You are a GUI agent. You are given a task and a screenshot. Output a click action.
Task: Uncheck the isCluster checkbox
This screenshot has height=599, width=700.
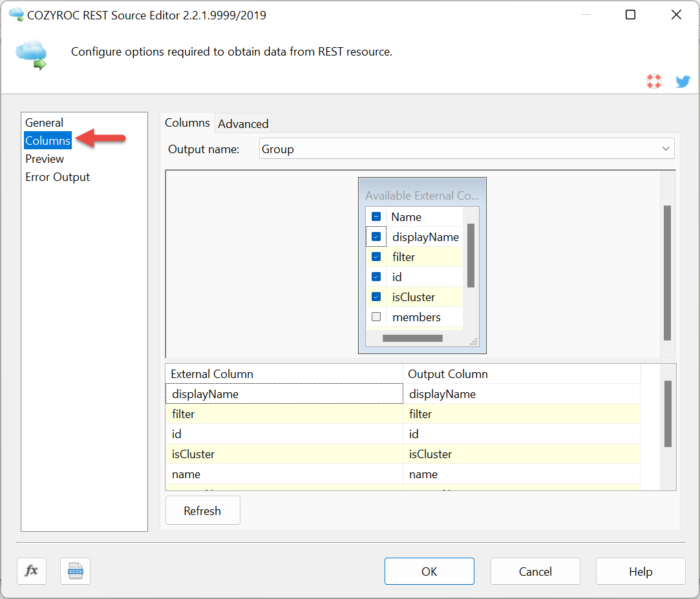[x=376, y=297]
